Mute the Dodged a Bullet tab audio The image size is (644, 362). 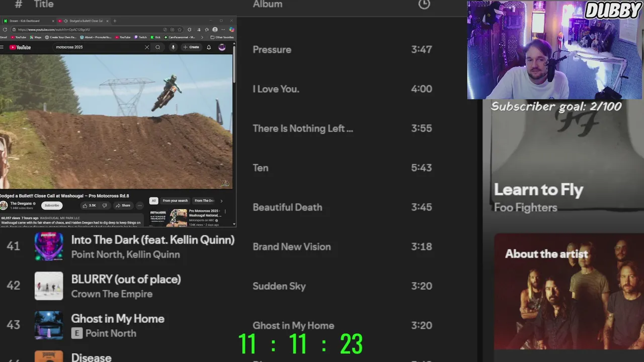pos(65,21)
